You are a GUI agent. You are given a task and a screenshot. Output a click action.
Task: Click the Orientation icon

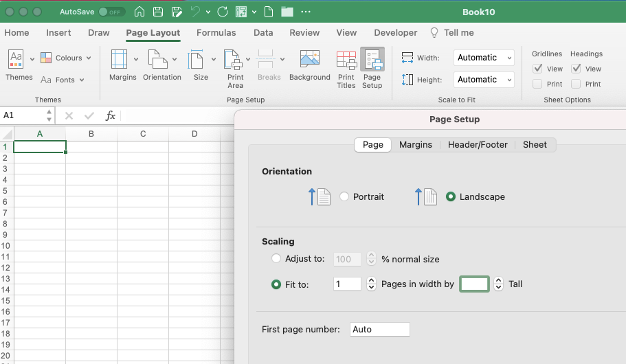(x=157, y=59)
